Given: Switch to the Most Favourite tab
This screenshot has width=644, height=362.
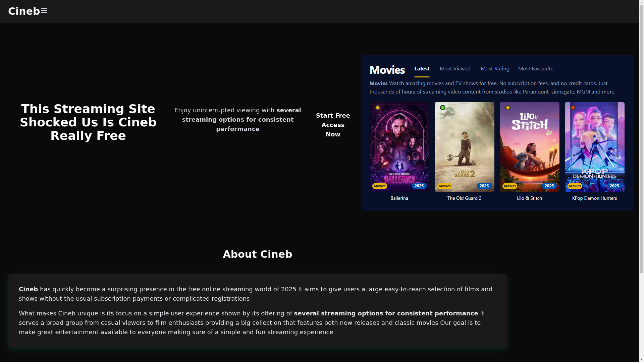Looking at the screenshot, I should (536, 69).
